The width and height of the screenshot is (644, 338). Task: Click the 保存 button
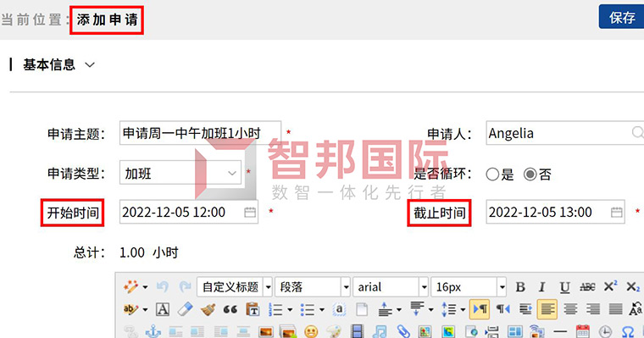pos(621,17)
